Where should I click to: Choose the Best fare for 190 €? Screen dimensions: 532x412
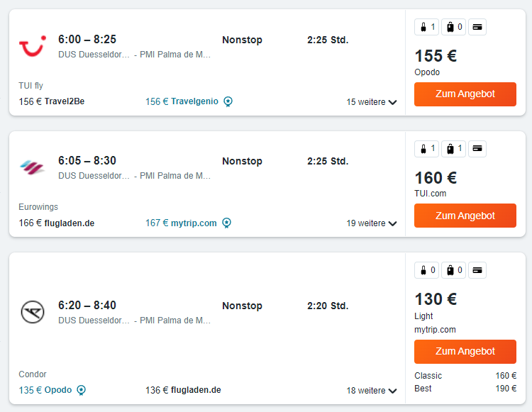pyautogui.click(x=465, y=389)
